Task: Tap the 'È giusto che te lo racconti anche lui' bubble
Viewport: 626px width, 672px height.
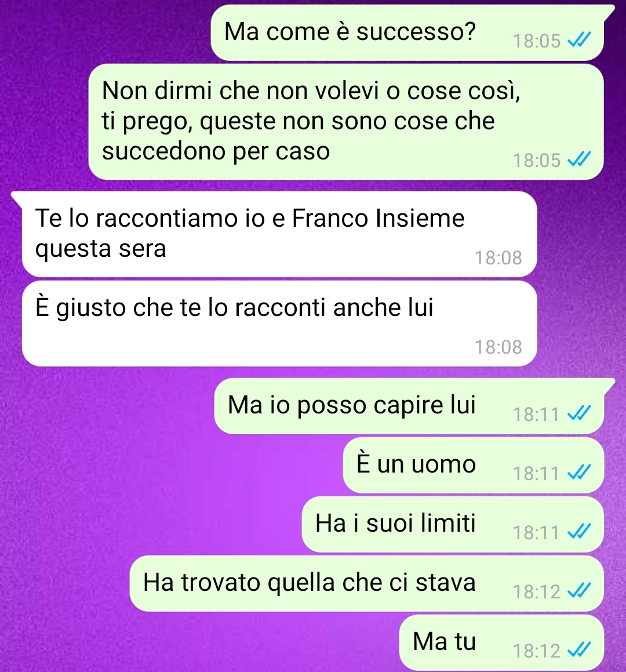Action: click(279, 324)
